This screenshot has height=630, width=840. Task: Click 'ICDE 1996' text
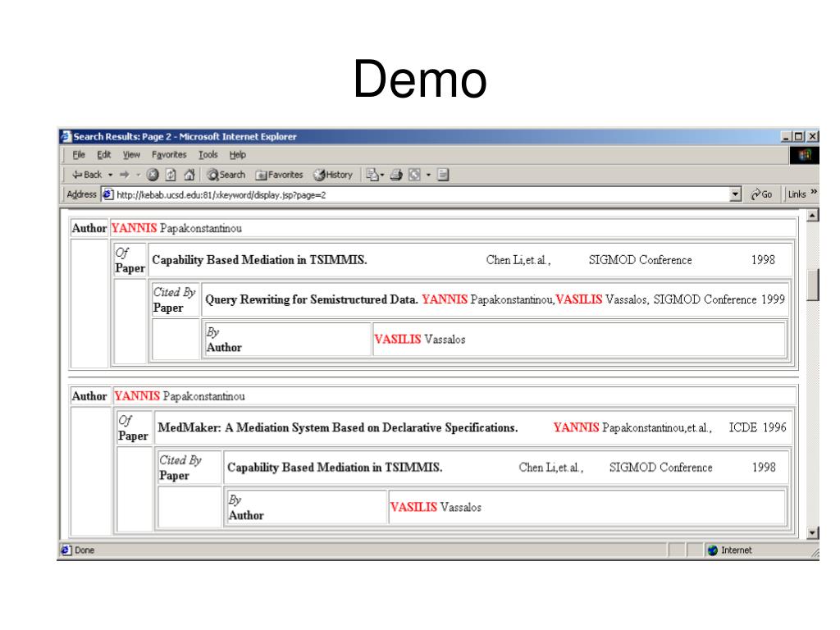[757, 427]
